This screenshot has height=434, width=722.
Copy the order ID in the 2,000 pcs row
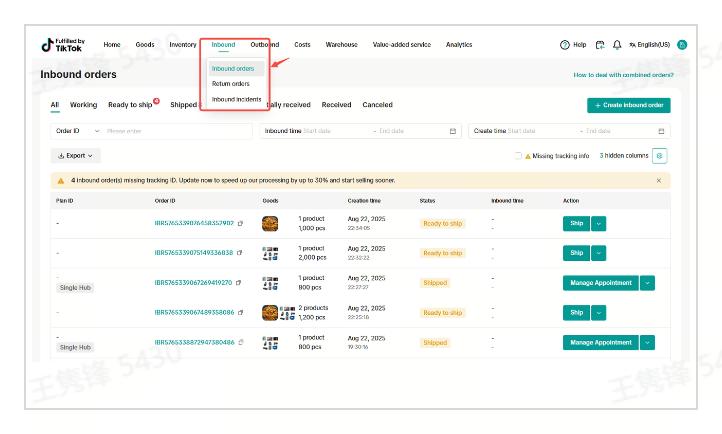(239, 253)
